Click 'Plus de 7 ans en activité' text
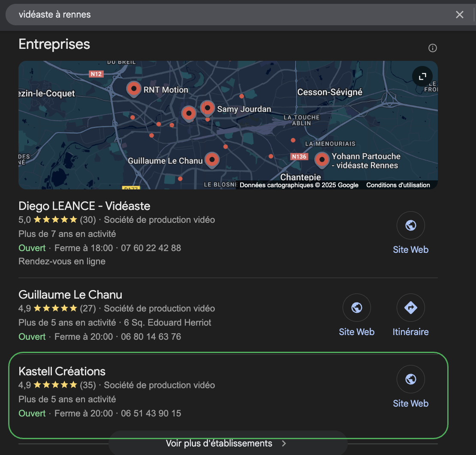476x455 pixels. point(67,234)
